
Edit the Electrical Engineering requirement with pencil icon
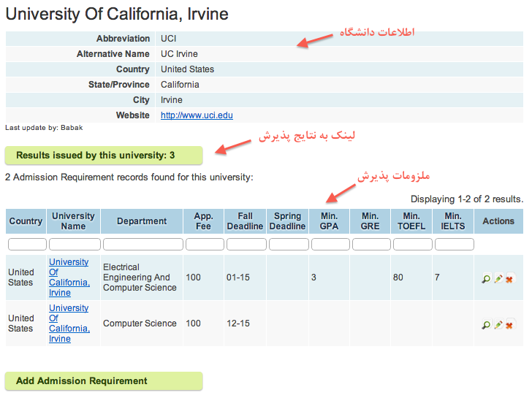tap(498, 278)
